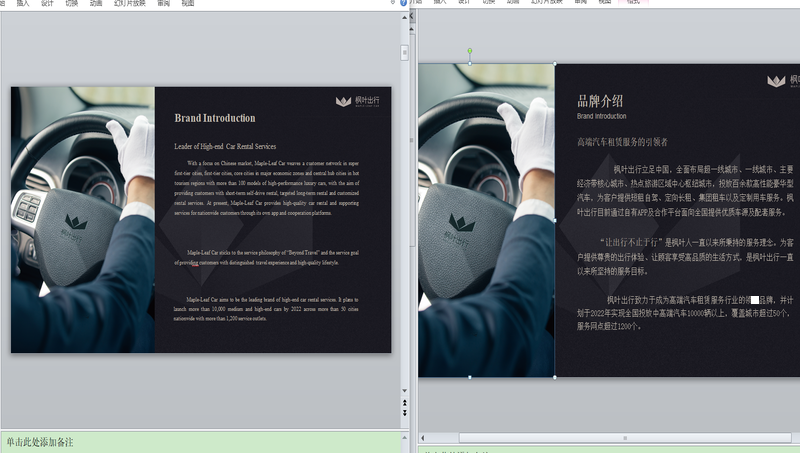
Task: Open the 视图 tab in the left window
Action: [x=188, y=3]
